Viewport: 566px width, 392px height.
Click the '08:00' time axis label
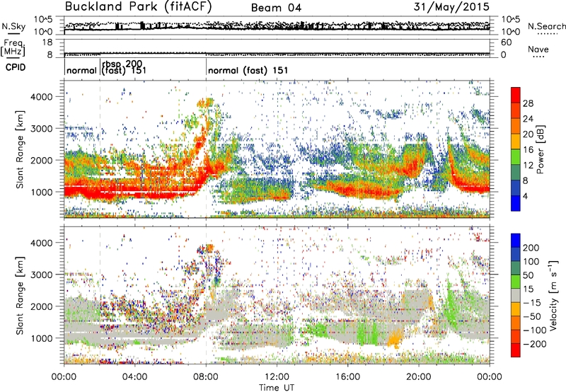click(206, 377)
